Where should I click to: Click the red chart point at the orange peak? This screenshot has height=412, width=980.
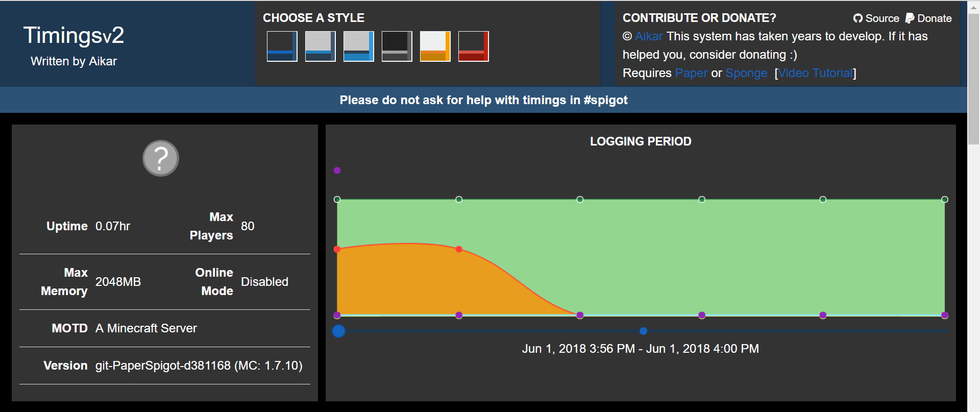point(459,249)
